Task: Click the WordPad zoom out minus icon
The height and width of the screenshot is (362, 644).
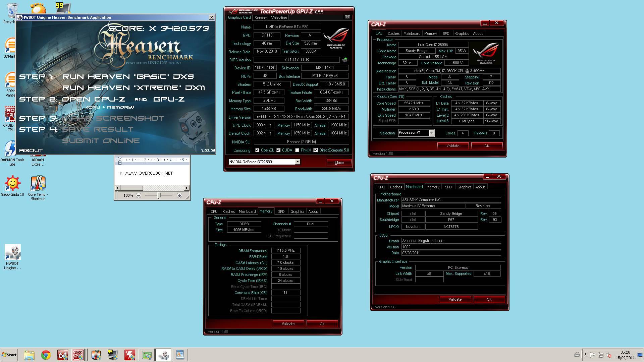Action: (x=139, y=195)
